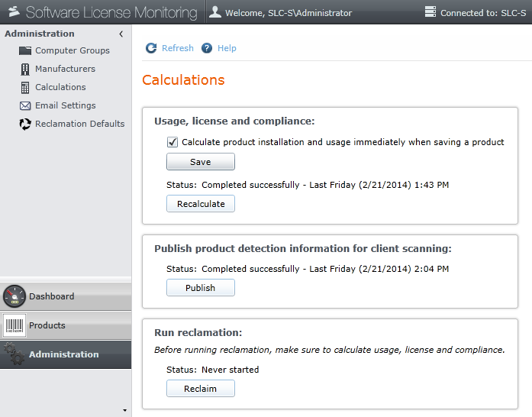Start reclamation with the Reclaim button

[201, 389]
